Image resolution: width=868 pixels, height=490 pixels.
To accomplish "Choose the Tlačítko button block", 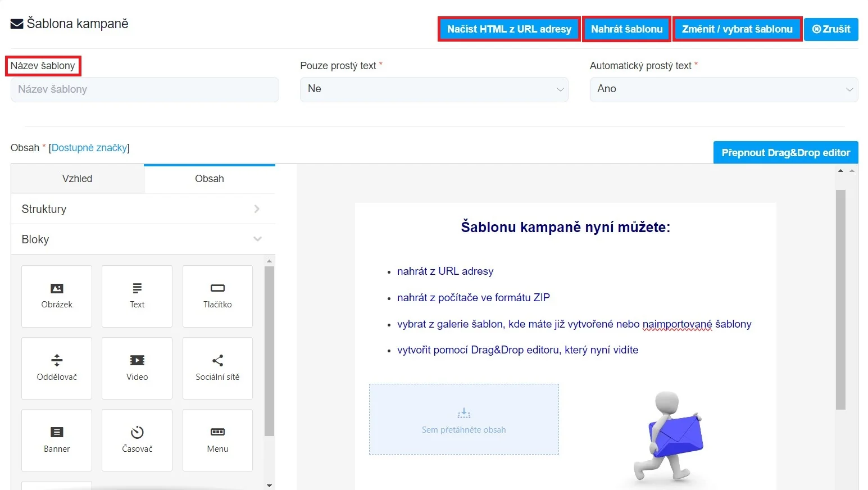I will 217,296.
